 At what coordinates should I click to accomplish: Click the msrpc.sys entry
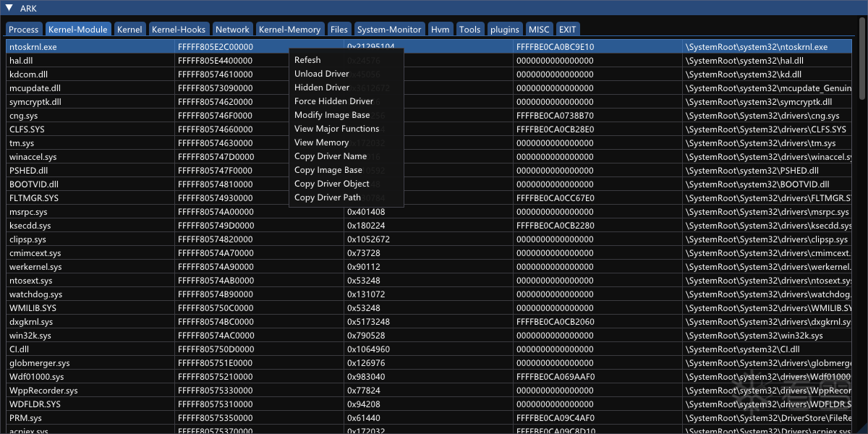point(428,211)
